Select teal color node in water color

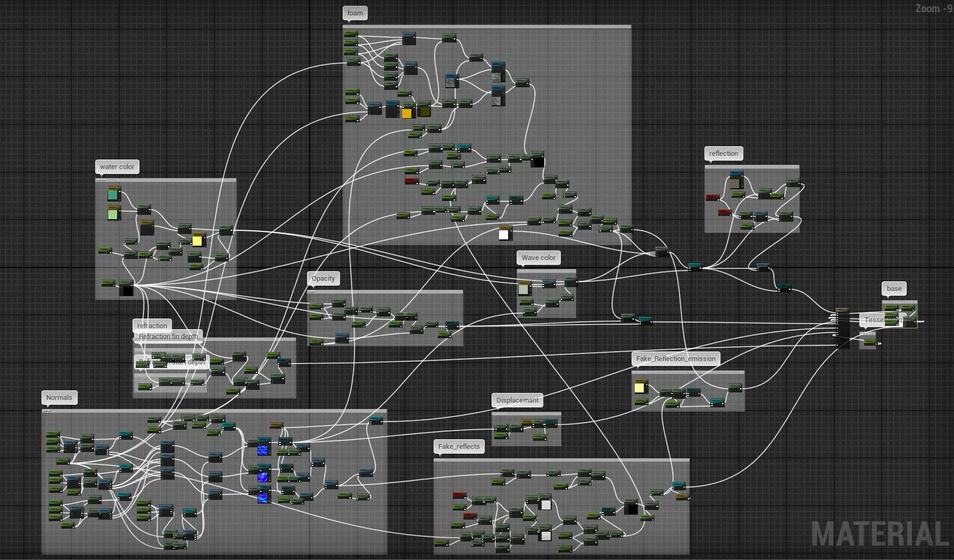click(114, 194)
